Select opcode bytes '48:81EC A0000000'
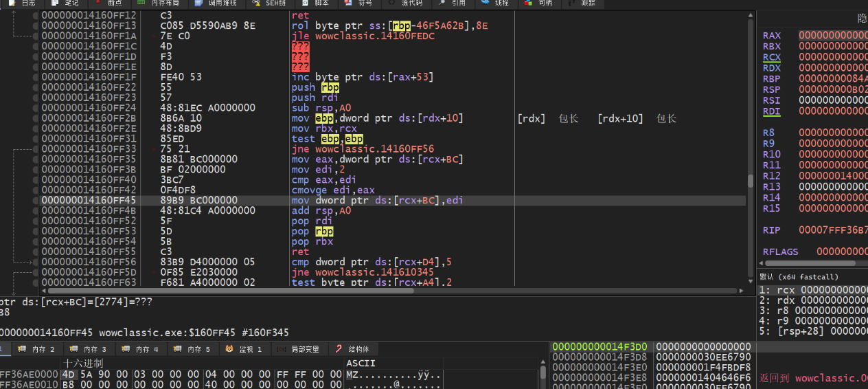The width and height of the screenshot is (868, 389). pyautogui.click(x=207, y=108)
